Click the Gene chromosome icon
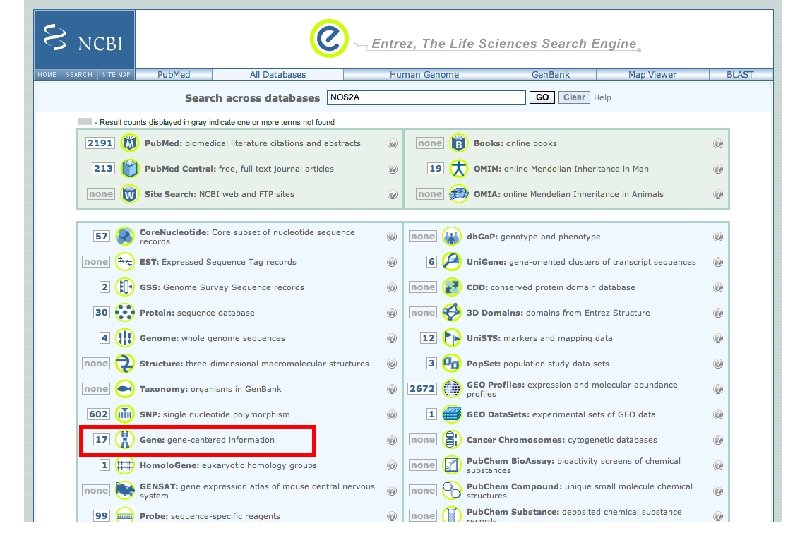Image resolution: width=810 pixels, height=540 pixels. tap(124, 440)
